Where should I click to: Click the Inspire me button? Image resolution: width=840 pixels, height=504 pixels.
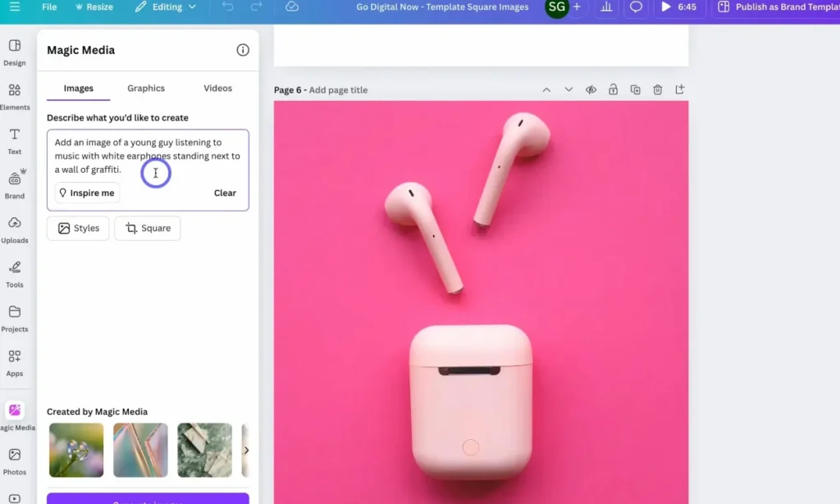click(86, 193)
